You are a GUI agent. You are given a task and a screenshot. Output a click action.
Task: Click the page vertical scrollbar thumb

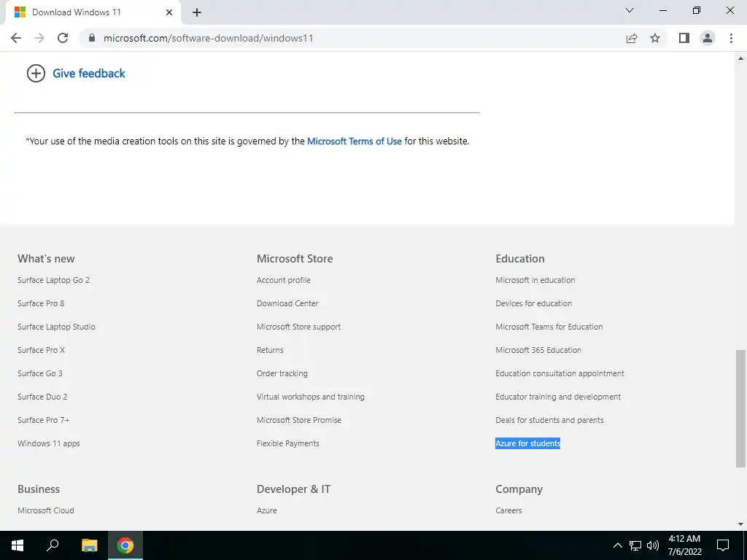pyautogui.click(x=740, y=408)
